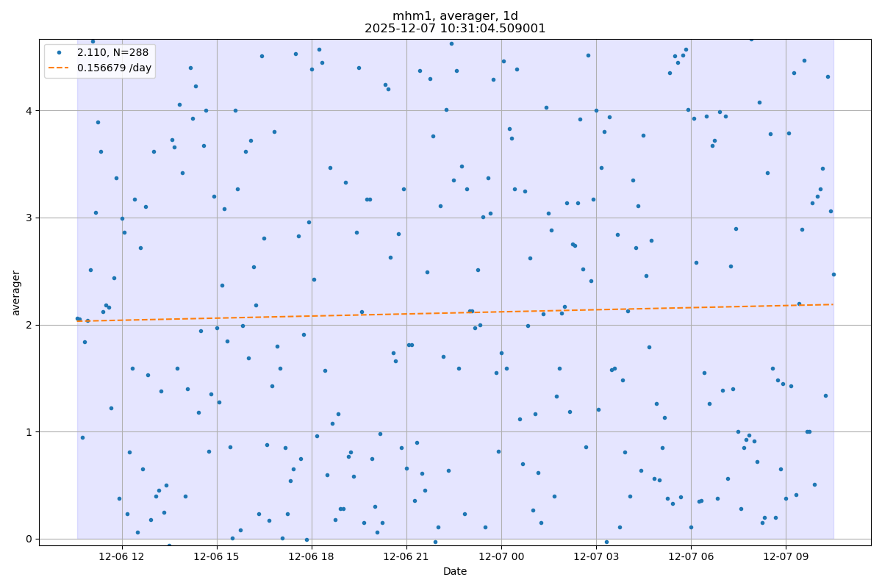Click the y-axis tick label "4"
Viewport: 882px width, 588px height.
coord(30,111)
